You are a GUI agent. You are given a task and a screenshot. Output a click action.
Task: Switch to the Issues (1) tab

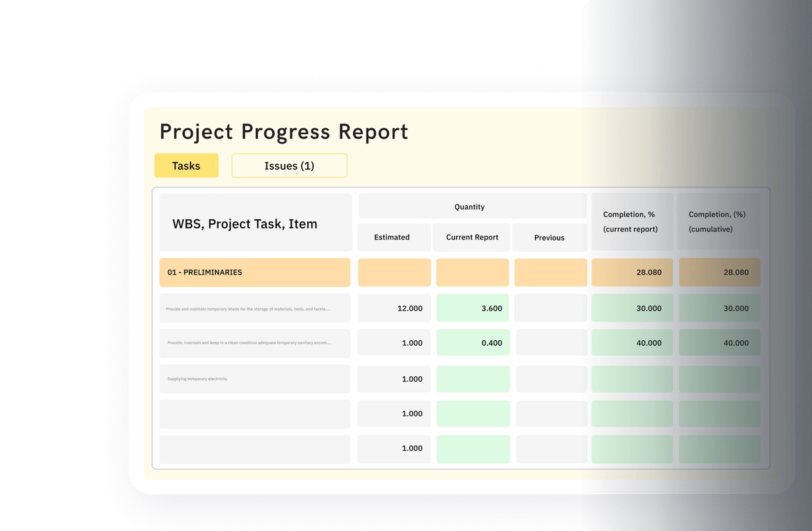point(289,165)
